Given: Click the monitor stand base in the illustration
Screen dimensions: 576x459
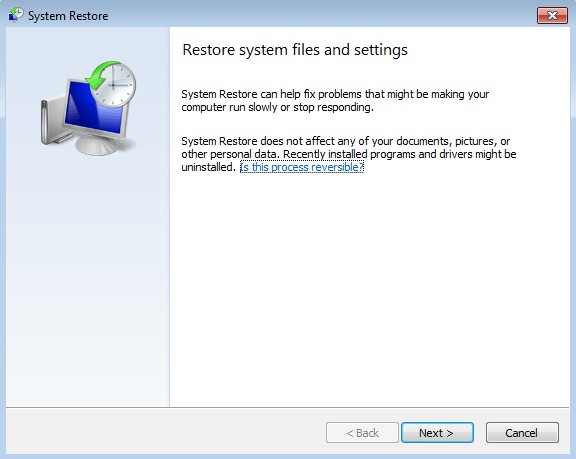Looking at the screenshot, I should [x=98, y=145].
